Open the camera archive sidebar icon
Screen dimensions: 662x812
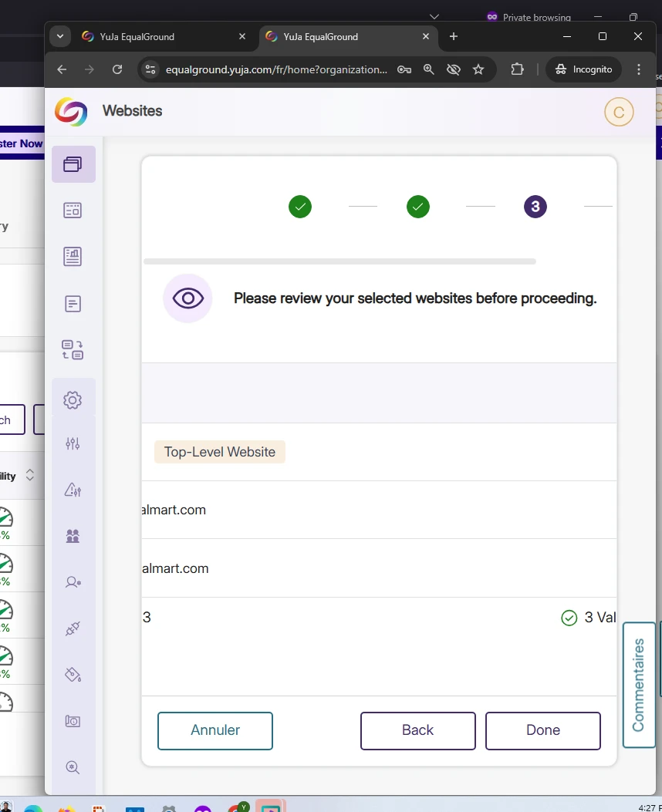click(73, 721)
